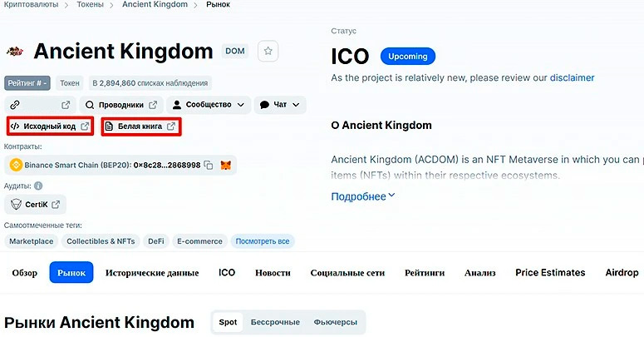This screenshot has height=337, width=644.
Task: Click the MetaMask fox icon
Action: pyautogui.click(x=225, y=166)
